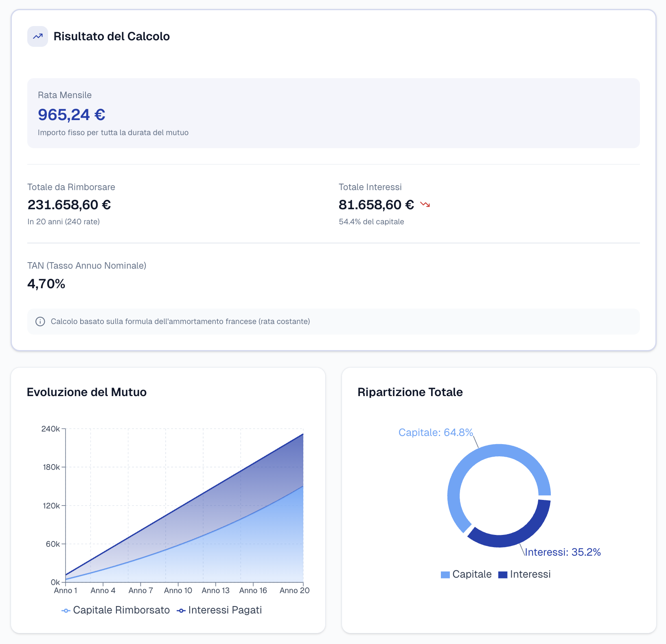
Task: Click the Anno 20 label on the x-axis
Action: click(294, 591)
